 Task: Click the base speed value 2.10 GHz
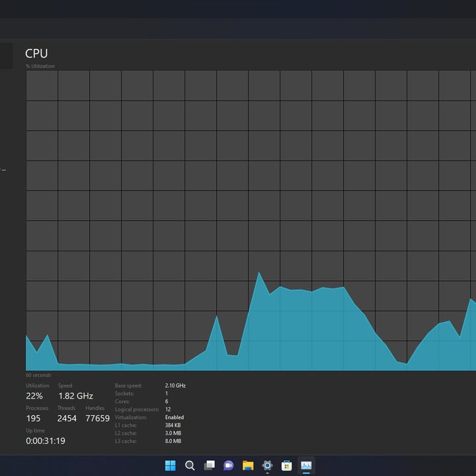(x=175, y=385)
